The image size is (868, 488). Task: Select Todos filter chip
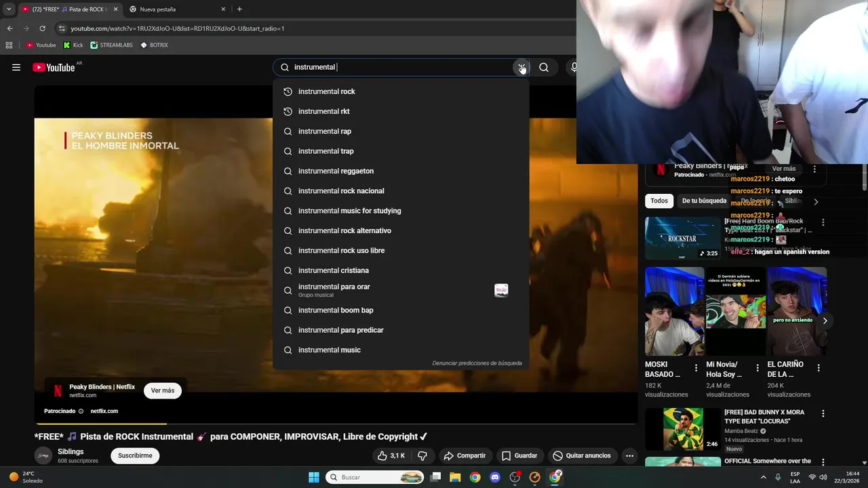(659, 201)
